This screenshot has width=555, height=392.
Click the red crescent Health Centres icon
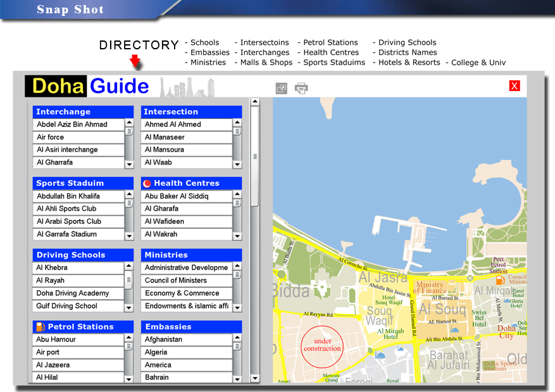[147, 183]
